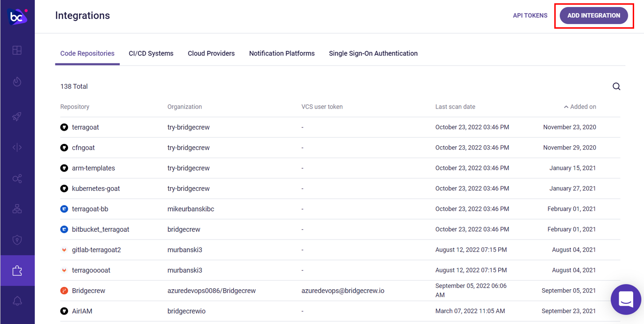
Task: Switch to the CI/CD Systems tab
Action: coord(151,54)
